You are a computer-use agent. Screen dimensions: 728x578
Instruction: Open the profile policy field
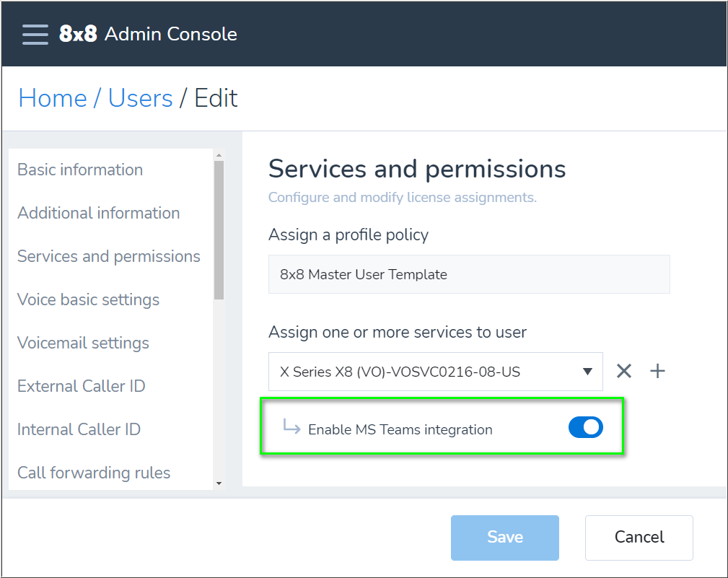pos(468,274)
